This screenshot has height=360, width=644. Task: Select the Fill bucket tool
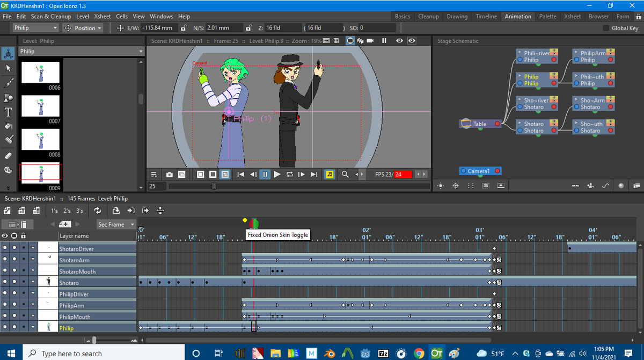pos(8,127)
